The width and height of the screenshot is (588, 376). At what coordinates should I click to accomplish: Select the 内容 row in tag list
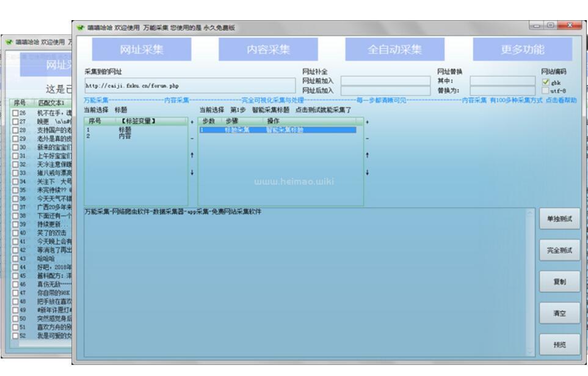tap(125, 136)
